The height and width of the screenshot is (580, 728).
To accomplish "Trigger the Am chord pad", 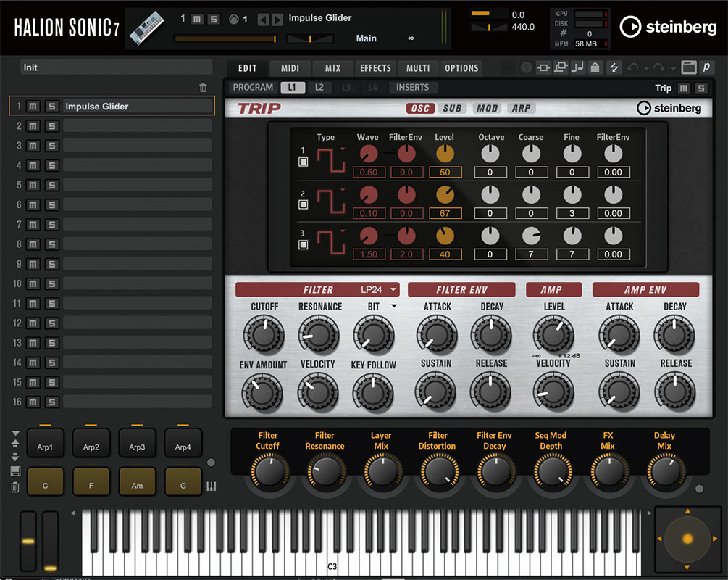I will tap(137, 482).
